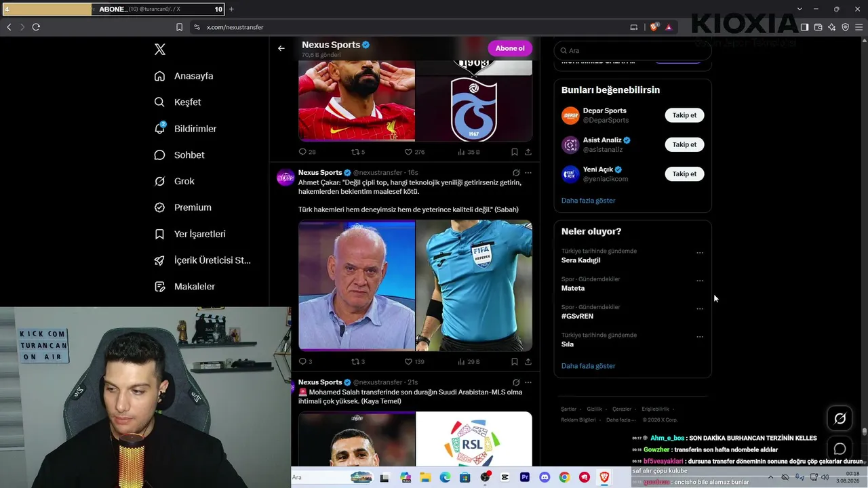Open the FIFA referee photo thumbnail
This screenshot has width=868, height=488.
[x=474, y=285]
